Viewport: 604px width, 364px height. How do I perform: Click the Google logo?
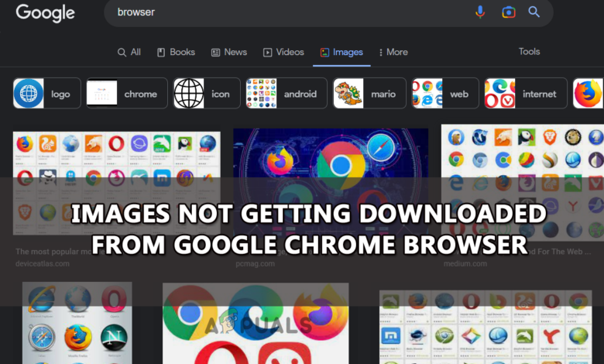(45, 12)
